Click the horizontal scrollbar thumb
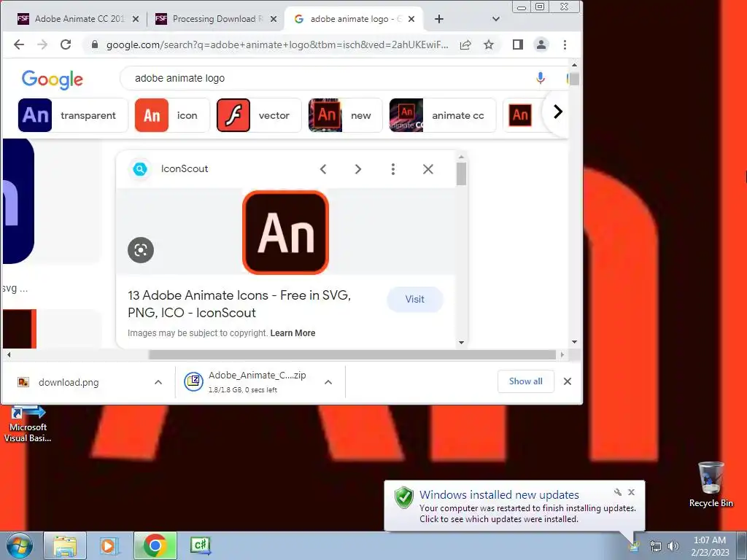The width and height of the screenshot is (747, 560). tap(352, 355)
